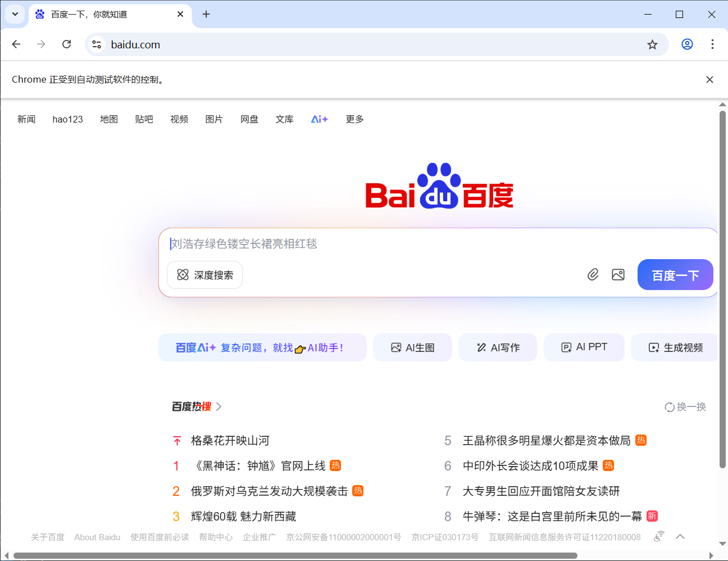The width and height of the screenshot is (728, 561).
Task: Open Chrome three-dot menu
Action: click(712, 44)
